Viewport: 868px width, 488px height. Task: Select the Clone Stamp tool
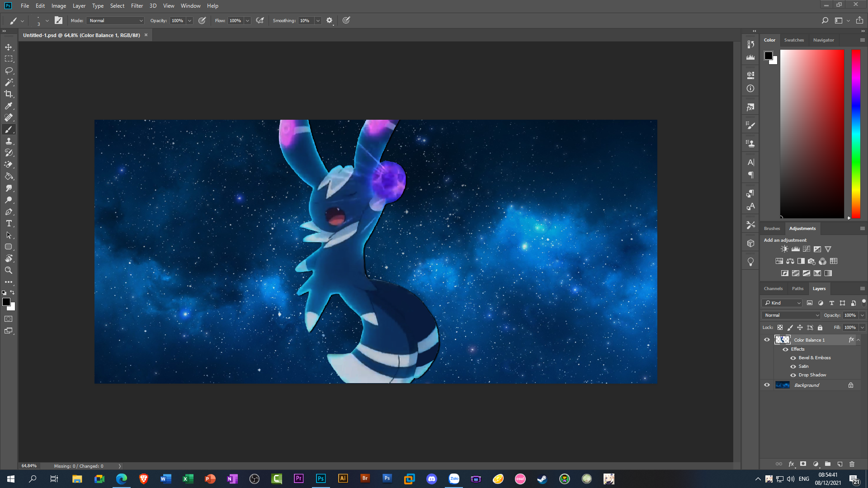(9, 141)
